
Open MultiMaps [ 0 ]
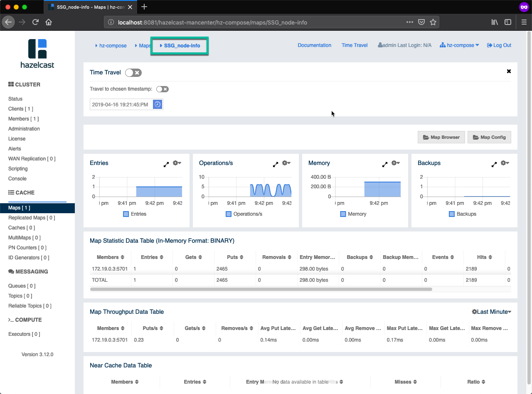25,238
